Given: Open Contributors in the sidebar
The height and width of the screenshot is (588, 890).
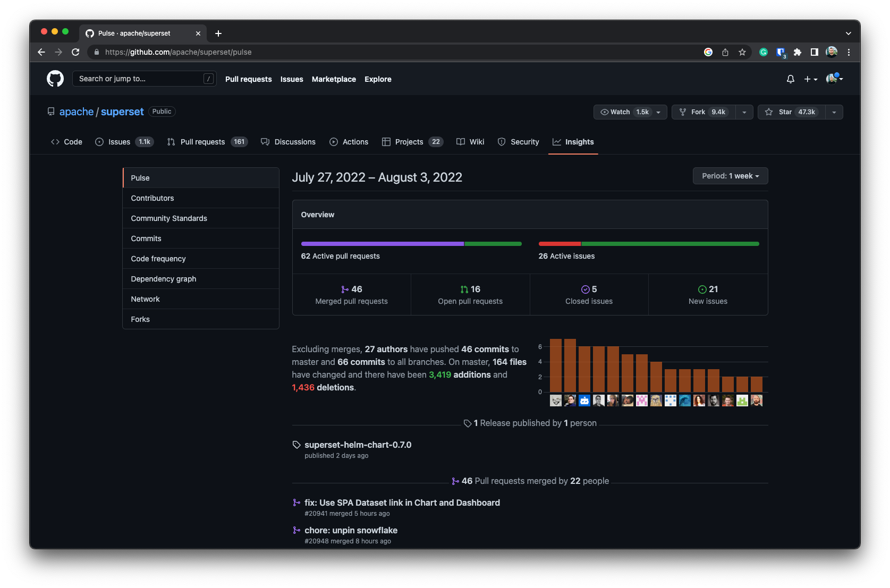Looking at the screenshot, I should (x=201, y=198).
